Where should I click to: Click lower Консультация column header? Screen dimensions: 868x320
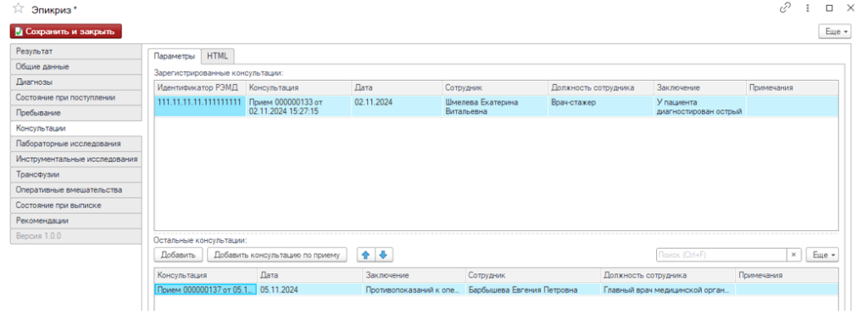(x=205, y=275)
